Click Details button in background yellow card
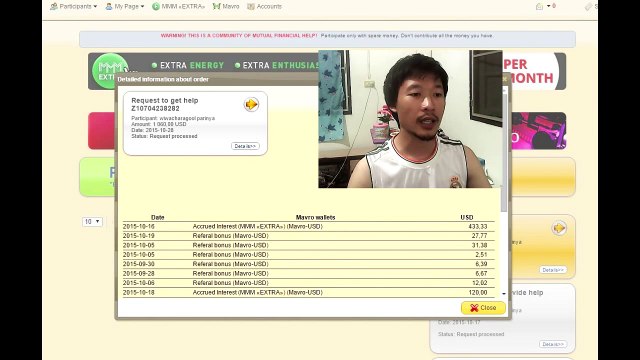This screenshot has height=360, width=640. coord(553,270)
